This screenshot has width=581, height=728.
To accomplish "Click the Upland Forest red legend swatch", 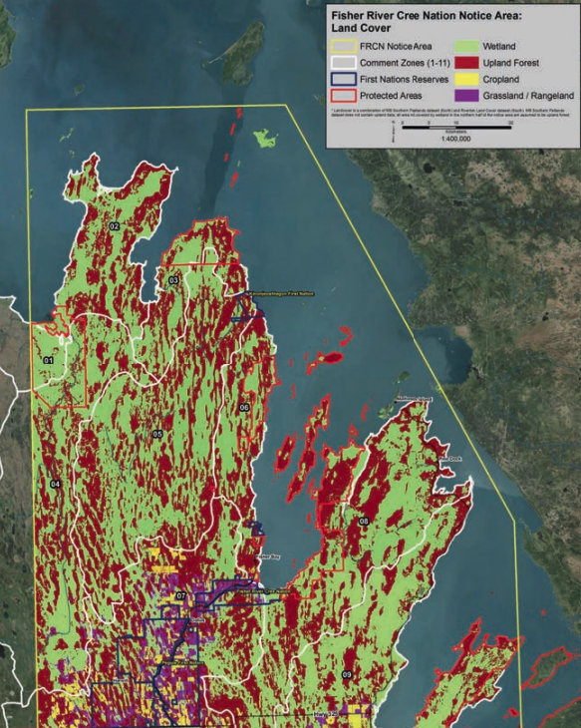I will (x=466, y=63).
